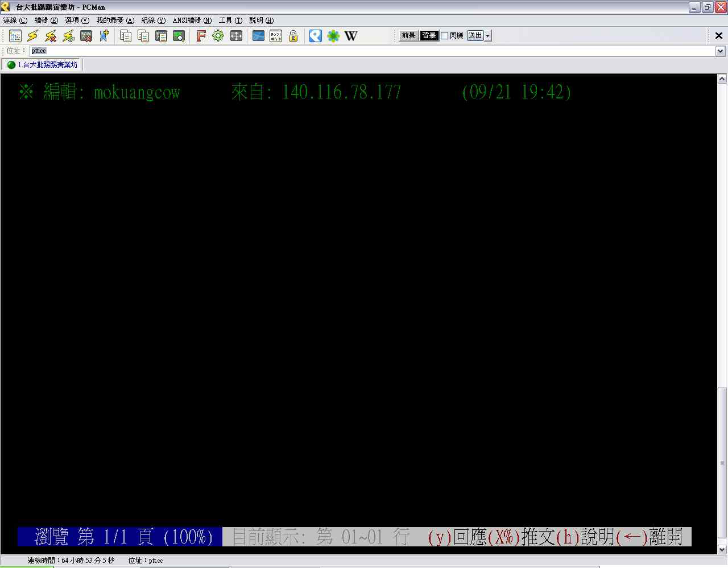Viewport: 728px width, 568px height.
Task: Click the 目前顯示: 第 01~01 行 text
Action: point(321,537)
